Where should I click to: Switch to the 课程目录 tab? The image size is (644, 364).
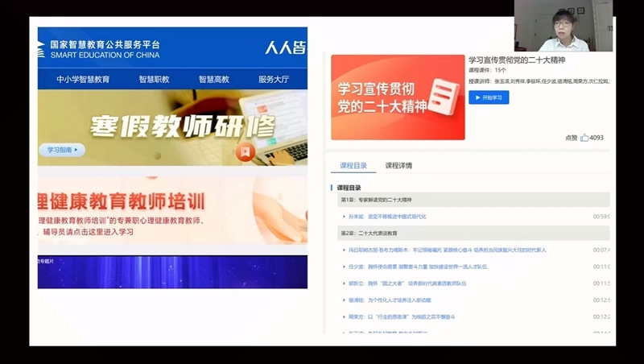(x=353, y=166)
